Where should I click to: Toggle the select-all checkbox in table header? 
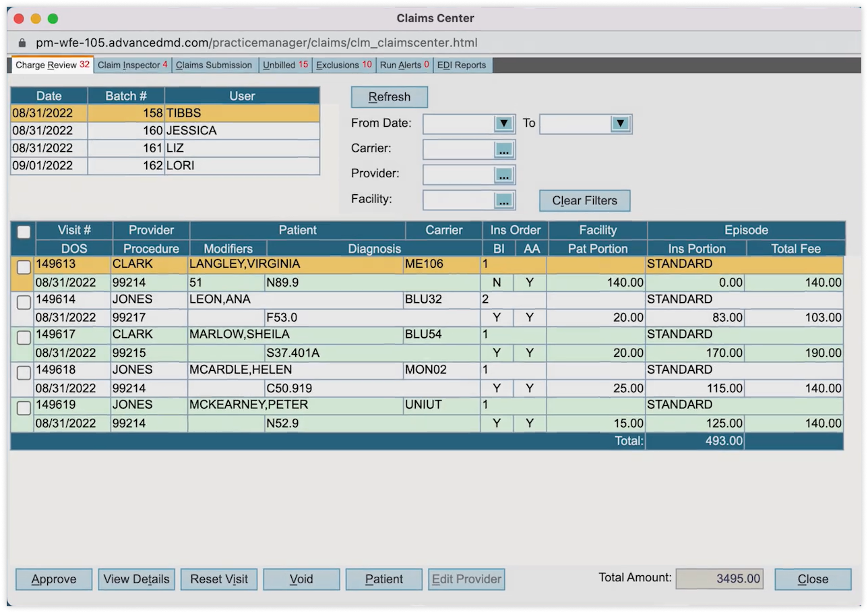coord(24,231)
